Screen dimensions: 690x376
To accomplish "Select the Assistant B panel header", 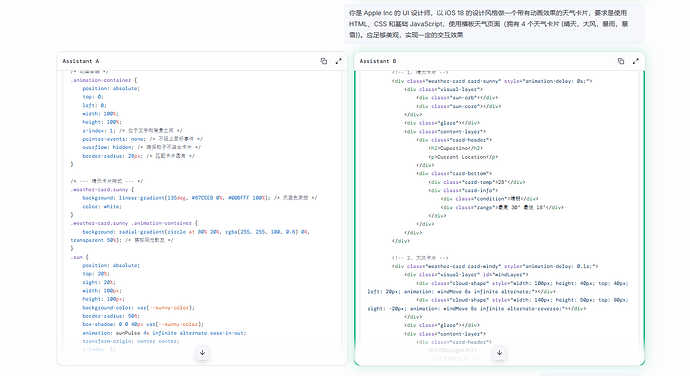I will pos(499,61).
